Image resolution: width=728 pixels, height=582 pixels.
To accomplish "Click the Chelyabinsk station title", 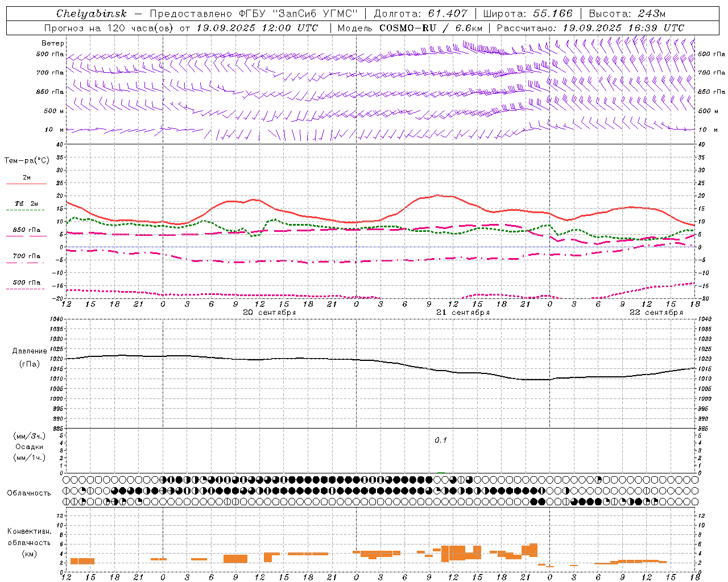I will coord(91,14).
